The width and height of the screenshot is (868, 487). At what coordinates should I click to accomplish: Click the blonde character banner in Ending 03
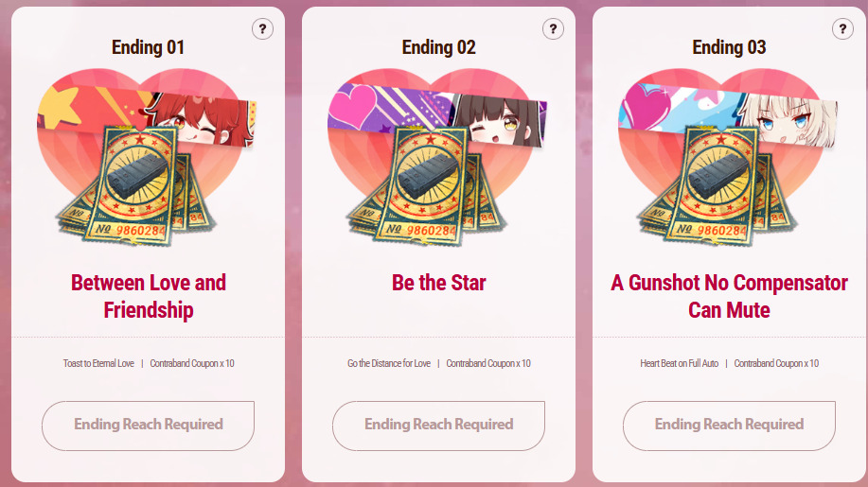tap(727, 116)
